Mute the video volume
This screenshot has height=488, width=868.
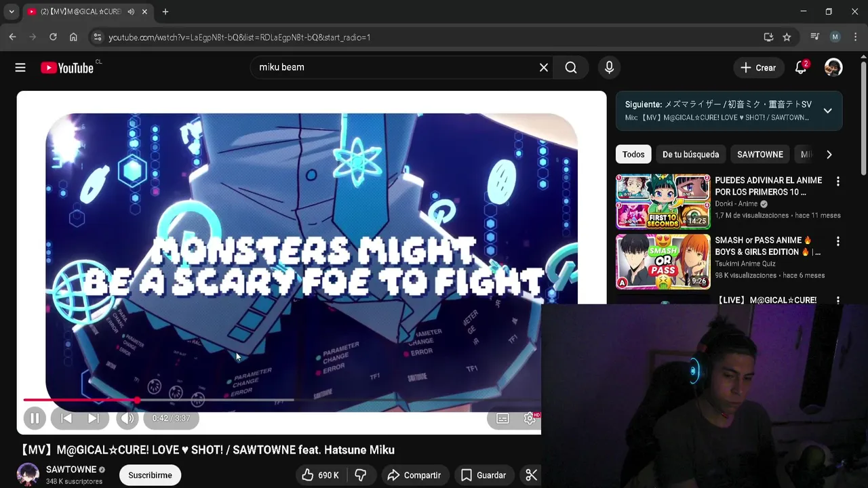click(x=127, y=418)
